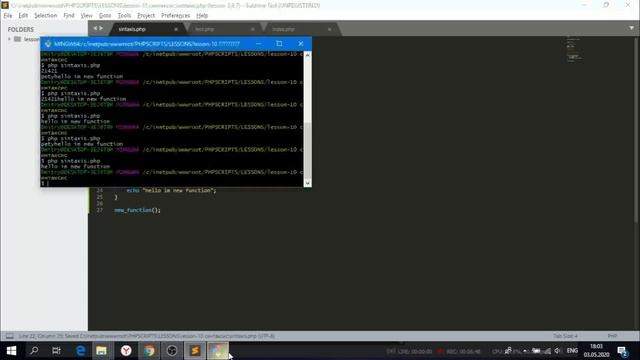This screenshot has width=640, height=360.
Task: Open the Edit menu
Action: 23,16
